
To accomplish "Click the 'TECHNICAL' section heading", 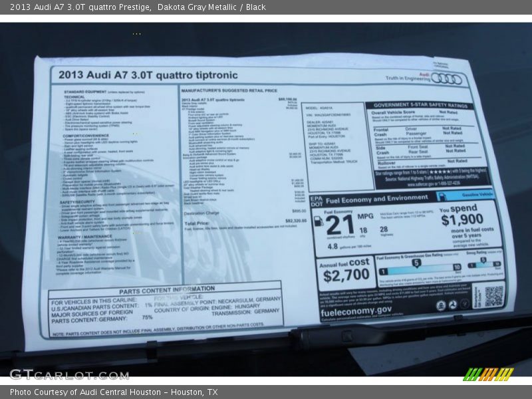I will click(74, 97).
